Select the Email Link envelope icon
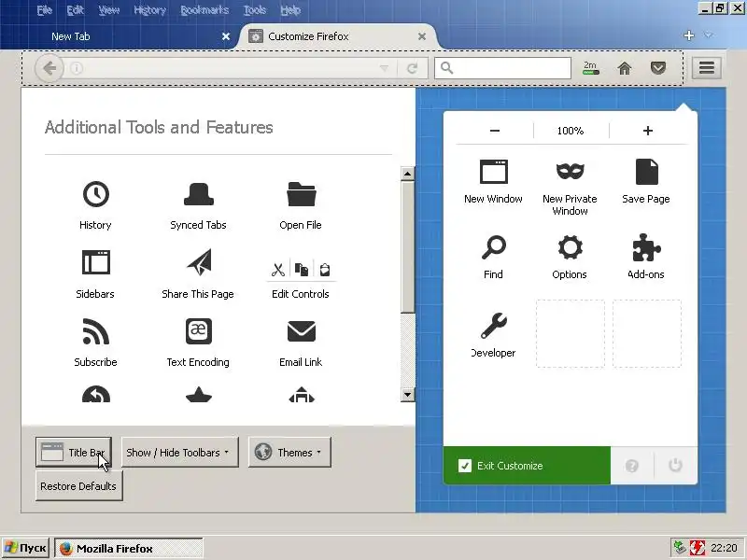 pos(301,331)
